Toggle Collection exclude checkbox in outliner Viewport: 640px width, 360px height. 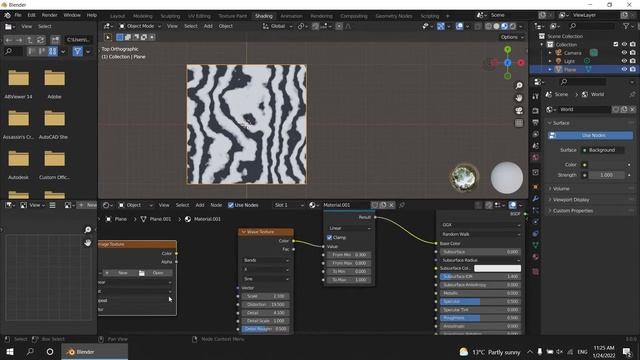tap(616, 44)
